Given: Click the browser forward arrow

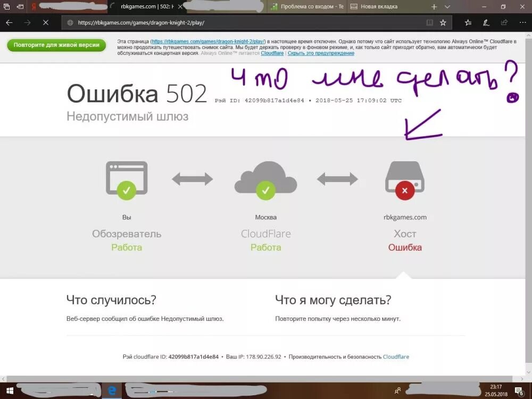Looking at the screenshot, I should (x=27, y=23).
